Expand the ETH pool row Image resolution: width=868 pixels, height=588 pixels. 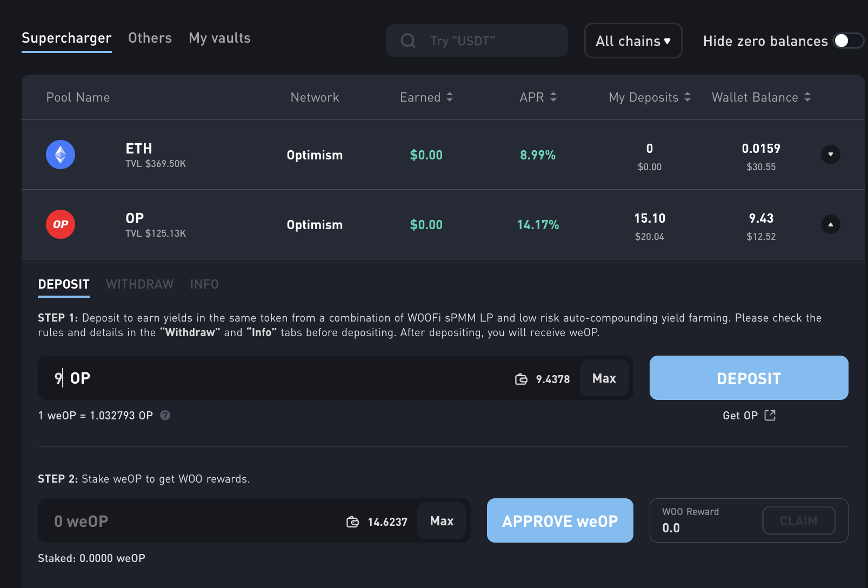(x=830, y=155)
